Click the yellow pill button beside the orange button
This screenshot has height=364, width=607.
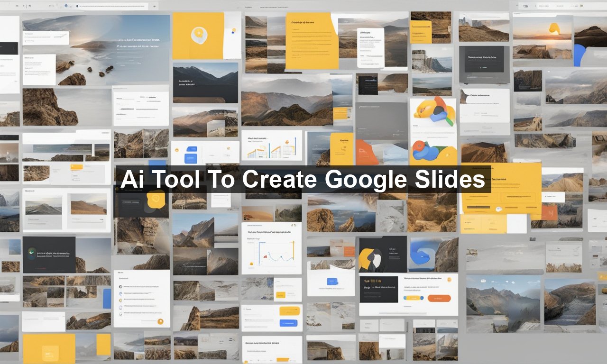pyautogui.click(x=413, y=298)
